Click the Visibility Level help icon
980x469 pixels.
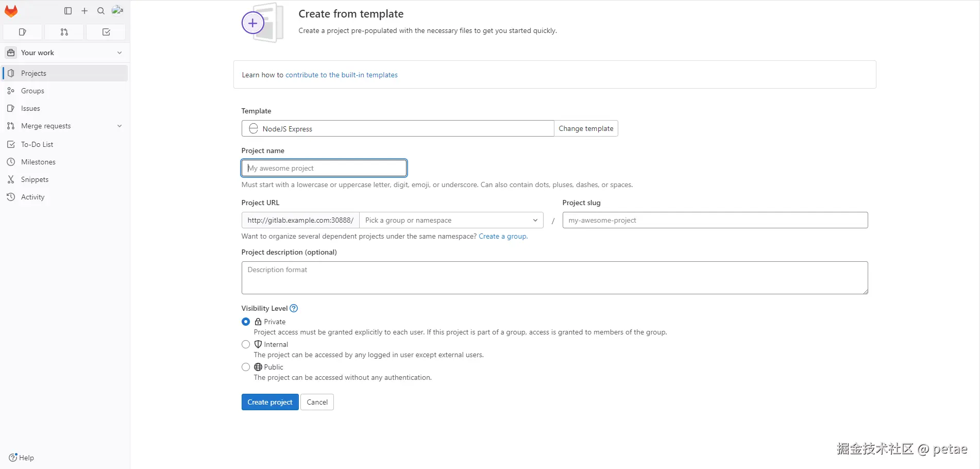294,308
